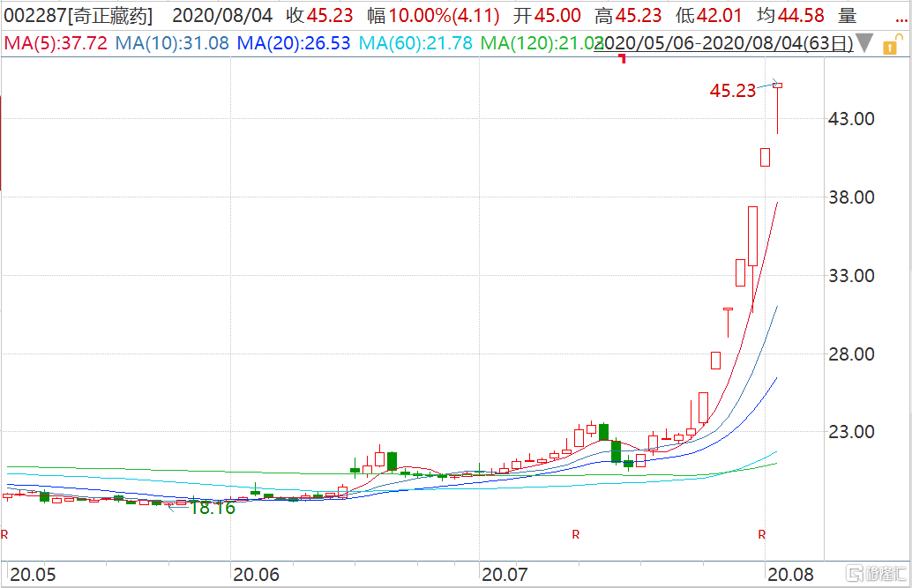The height and width of the screenshot is (588, 912).
Task: Click the high price 高45.23
Action: (628, 16)
